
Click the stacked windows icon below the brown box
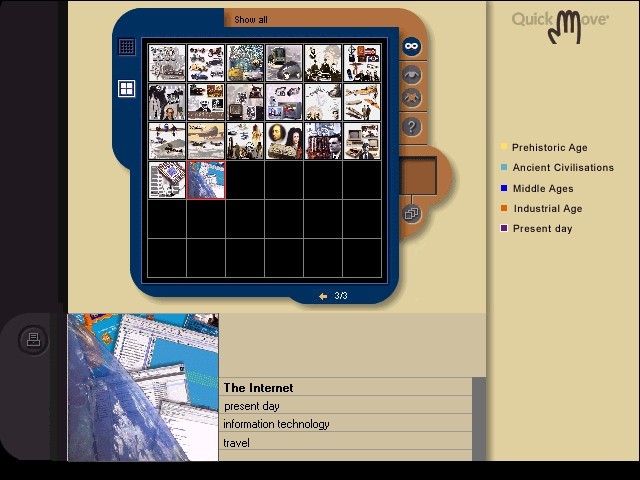click(x=411, y=213)
